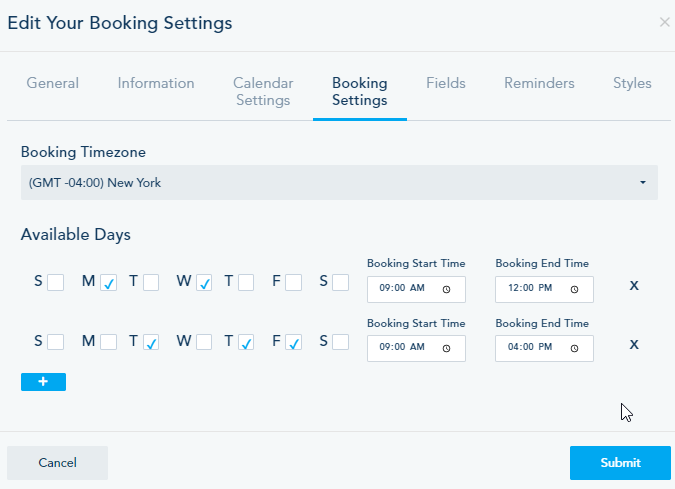The height and width of the screenshot is (489, 675).
Task: Click clock icon in first row end time
Action: click(x=574, y=290)
